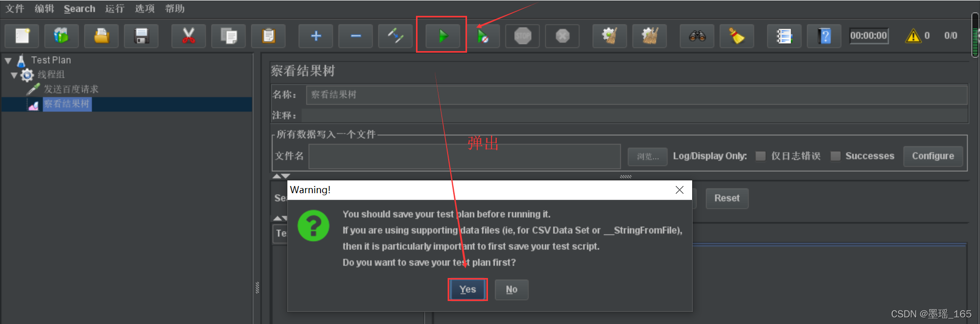Open the 文件 menu

point(15,9)
